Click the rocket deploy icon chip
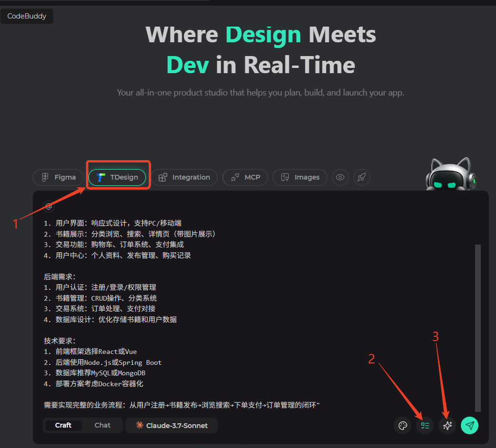The height and width of the screenshot is (448, 496). click(362, 177)
